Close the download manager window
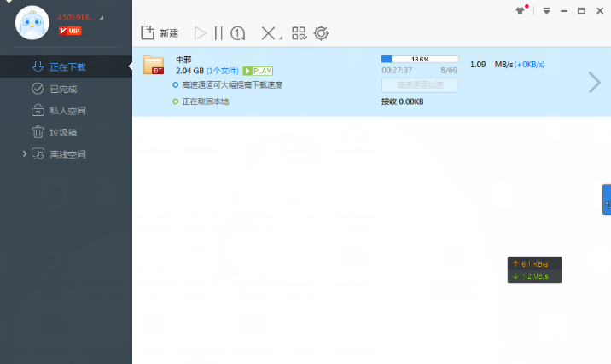The height and width of the screenshot is (364, 611). point(600,11)
